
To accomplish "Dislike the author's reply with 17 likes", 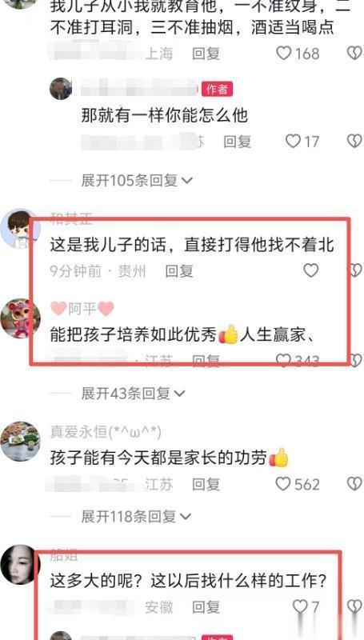I will click(354, 142).
